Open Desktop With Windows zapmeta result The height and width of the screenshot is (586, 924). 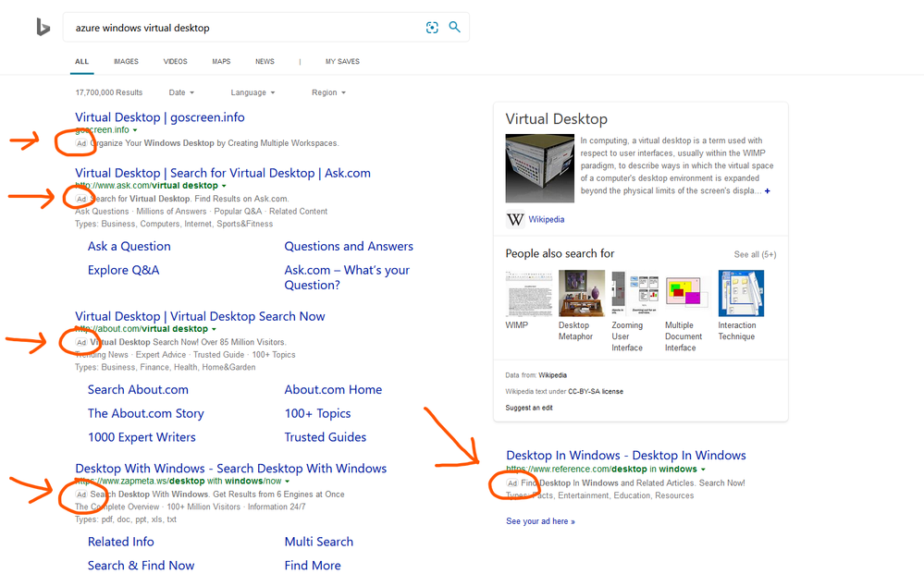(x=231, y=469)
